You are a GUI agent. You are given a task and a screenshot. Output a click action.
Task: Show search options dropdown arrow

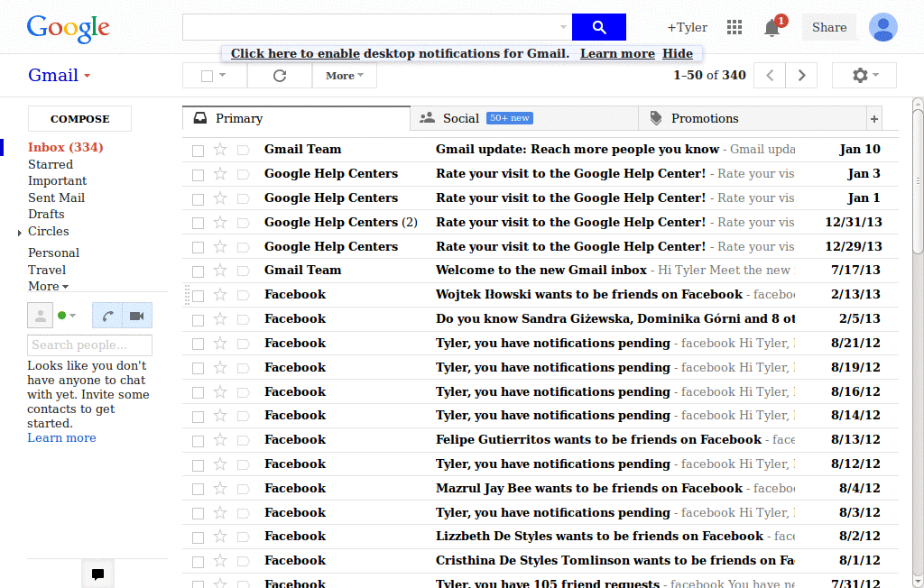(563, 27)
